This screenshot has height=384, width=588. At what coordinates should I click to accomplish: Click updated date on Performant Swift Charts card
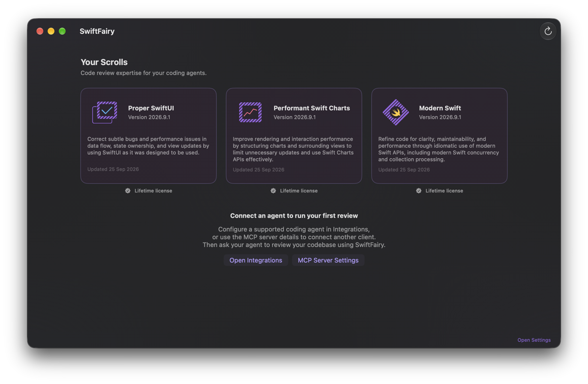click(259, 170)
